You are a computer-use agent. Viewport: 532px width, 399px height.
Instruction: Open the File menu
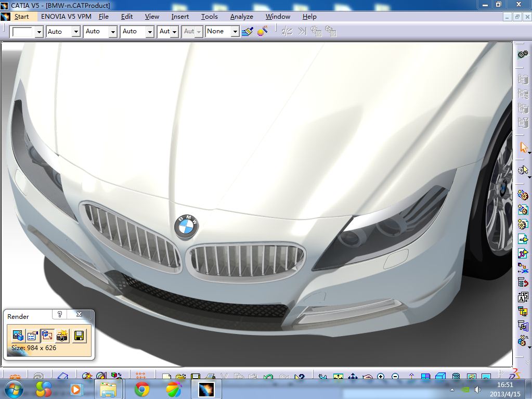(x=103, y=17)
